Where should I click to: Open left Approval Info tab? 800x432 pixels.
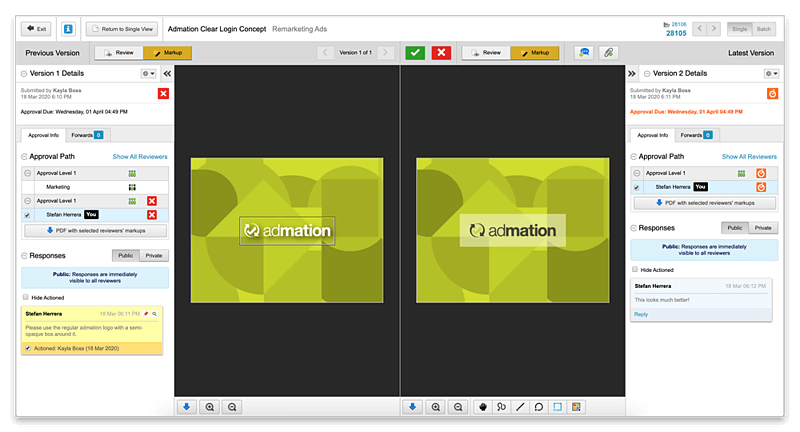tap(43, 135)
